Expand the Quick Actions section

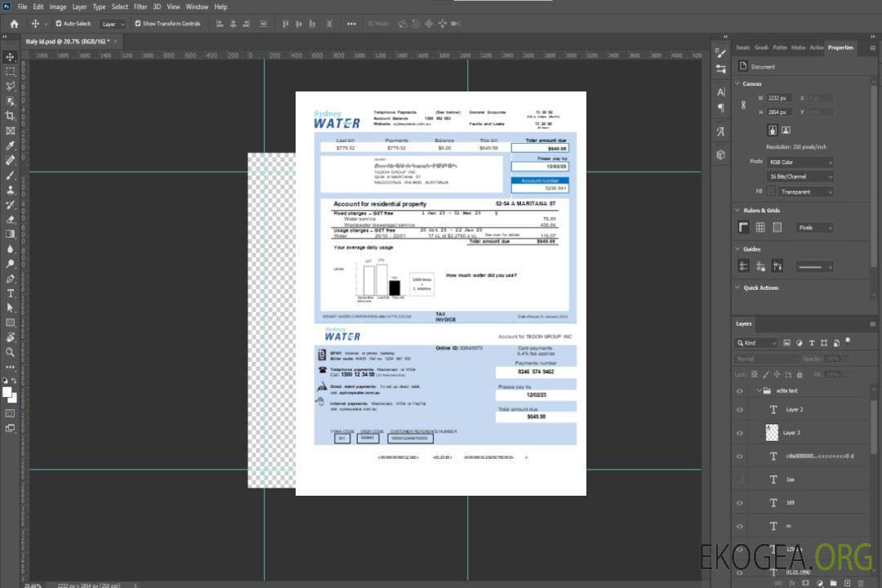coord(737,287)
